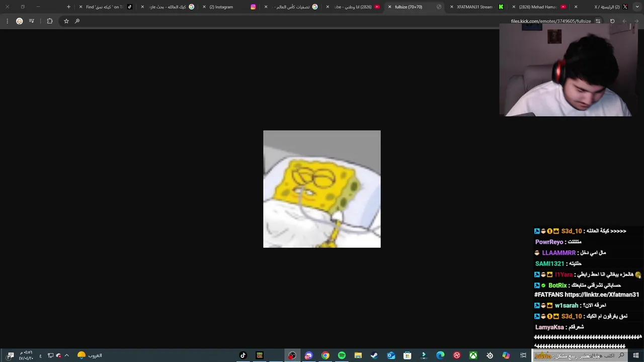This screenshot has height=362, width=644.
Task: Open File Explorer from the taskbar
Action: pos(358,355)
